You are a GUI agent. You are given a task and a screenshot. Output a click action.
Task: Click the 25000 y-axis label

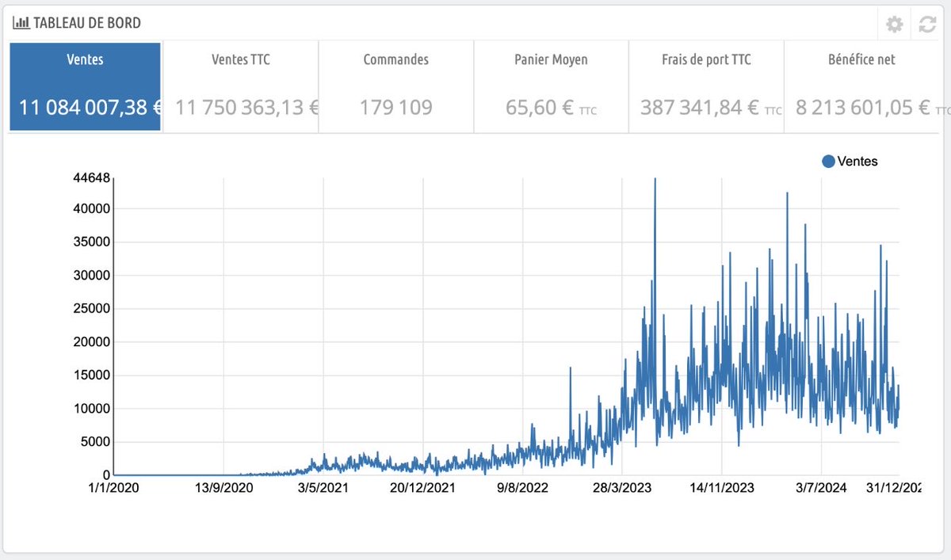point(92,309)
